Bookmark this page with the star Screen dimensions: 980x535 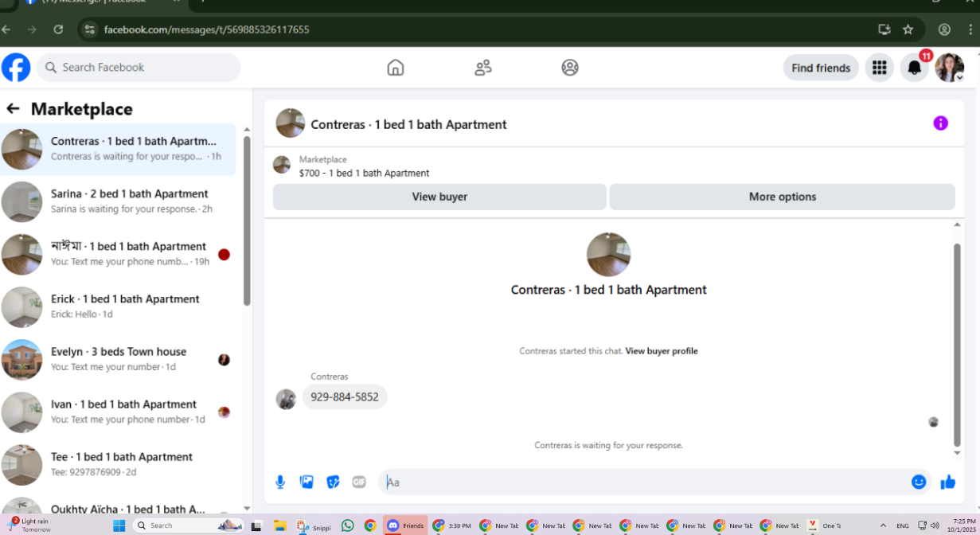pyautogui.click(x=908, y=29)
